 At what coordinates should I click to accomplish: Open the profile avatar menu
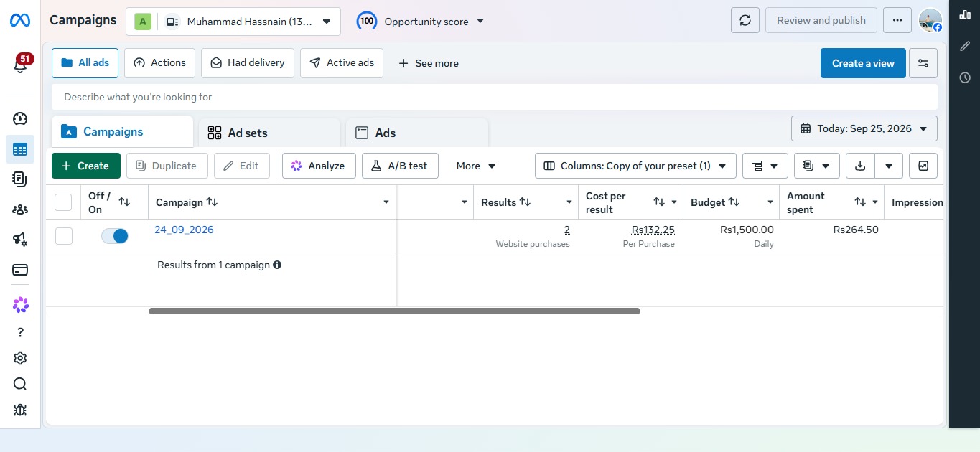point(930,20)
